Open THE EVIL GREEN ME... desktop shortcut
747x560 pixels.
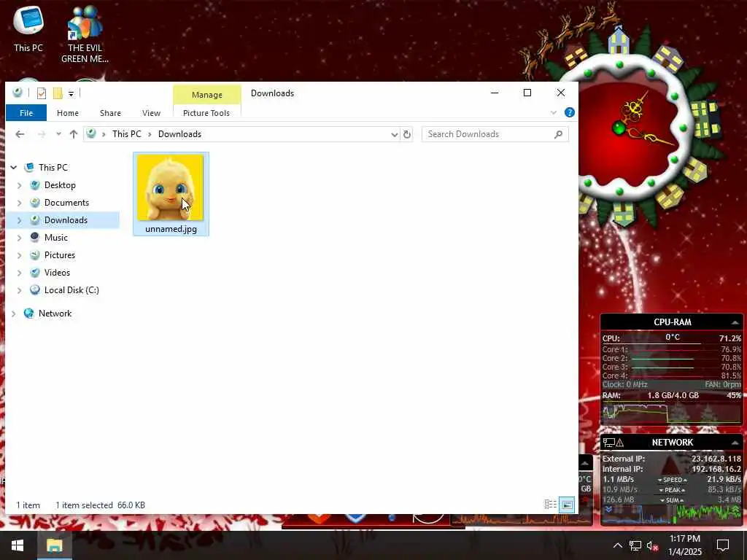tap(85, 35)
